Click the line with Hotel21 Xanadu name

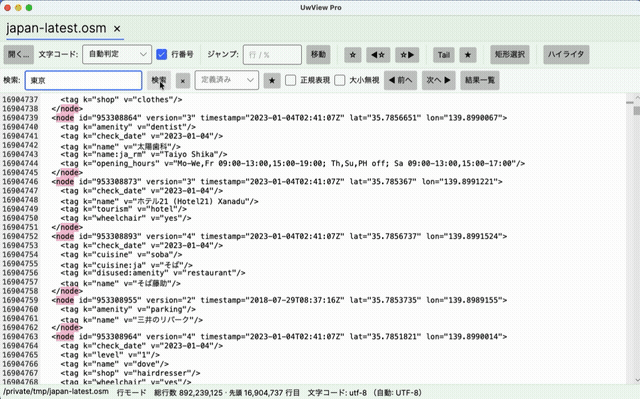click(160, 201)
